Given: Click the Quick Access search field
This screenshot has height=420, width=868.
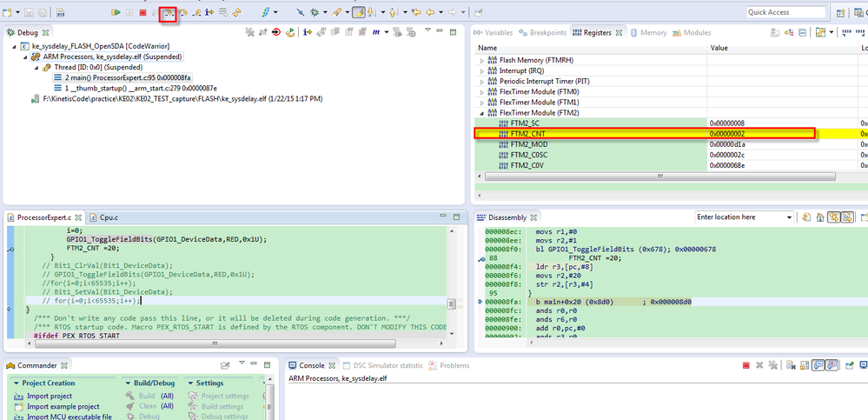Looking at the screenshot, I should [786, 12].
